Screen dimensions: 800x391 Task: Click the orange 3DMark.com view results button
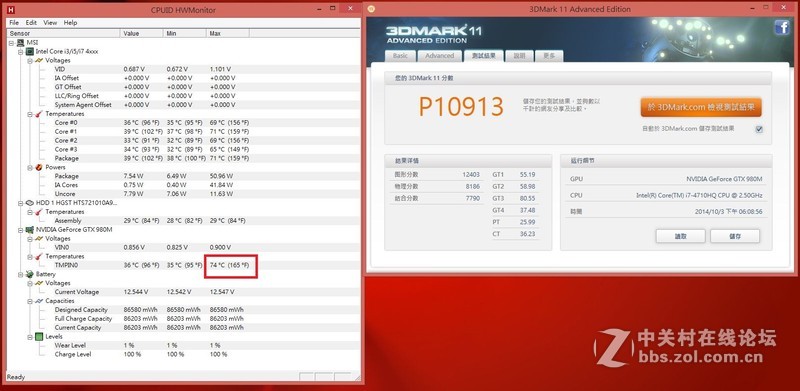[x=701, y=108]
